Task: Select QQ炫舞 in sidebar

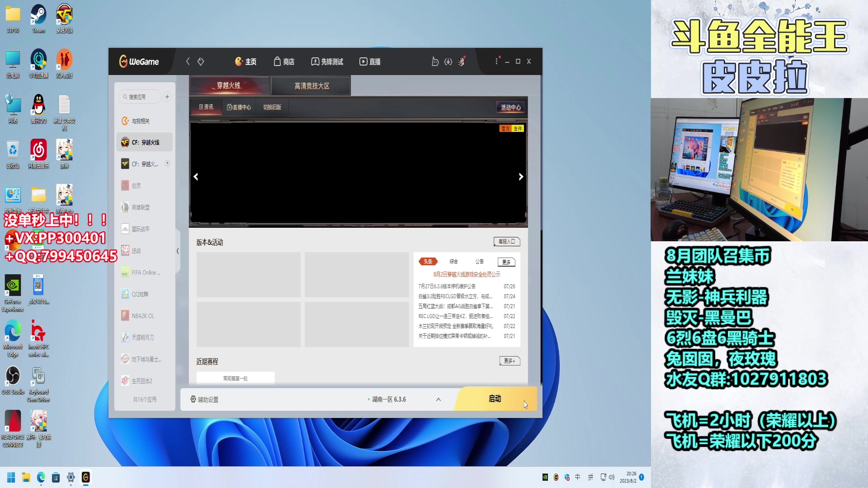Action: coord(144,294)
